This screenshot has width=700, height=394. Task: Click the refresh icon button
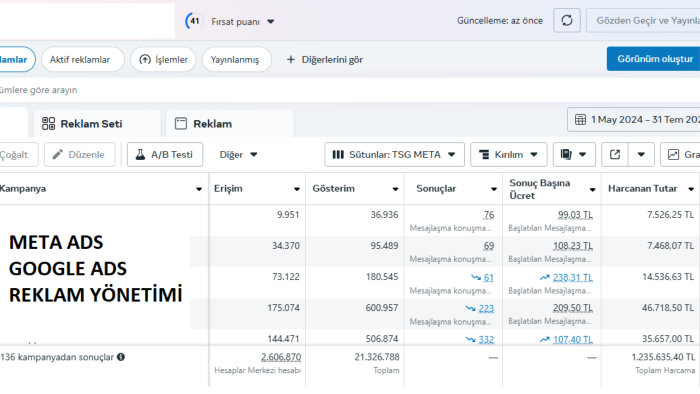[567, 21]
